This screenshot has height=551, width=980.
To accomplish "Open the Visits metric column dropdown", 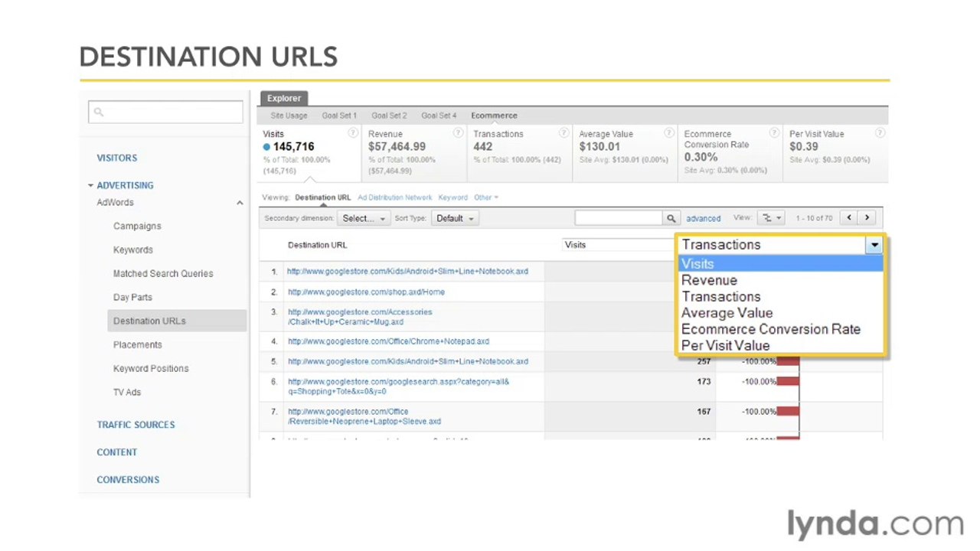I will pos(617,245).
